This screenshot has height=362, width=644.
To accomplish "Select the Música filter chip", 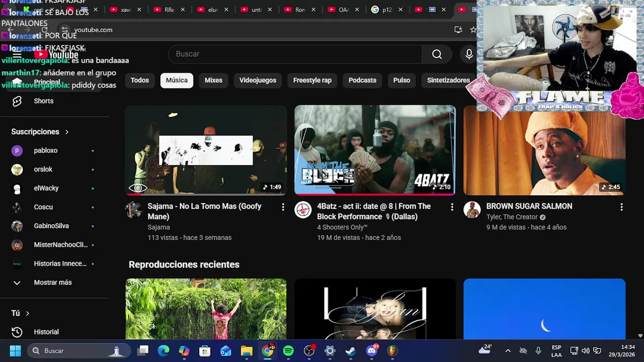I will tap(177, 80).
